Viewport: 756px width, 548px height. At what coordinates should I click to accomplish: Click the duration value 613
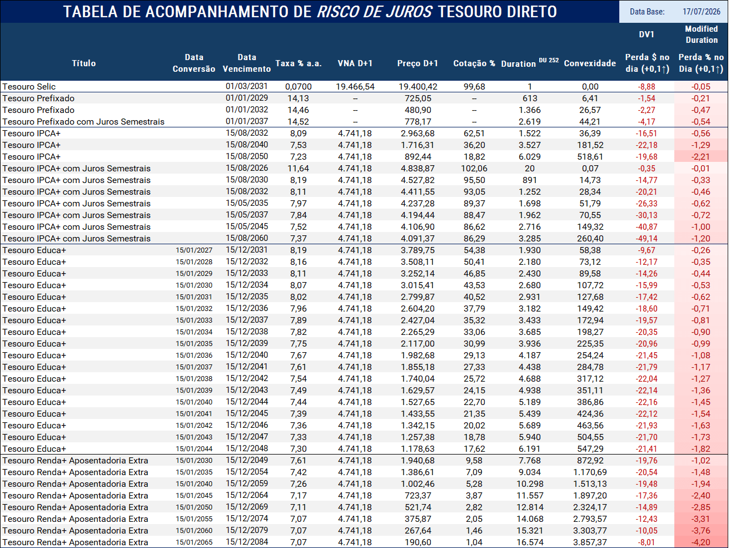point(530,98)
